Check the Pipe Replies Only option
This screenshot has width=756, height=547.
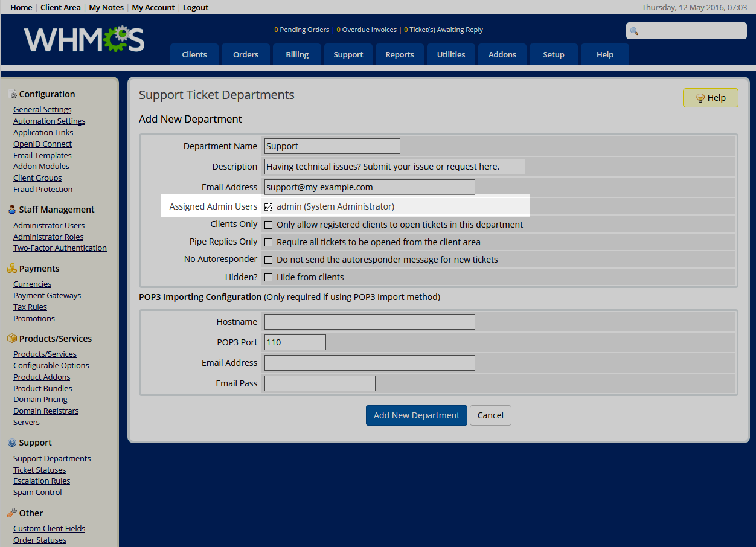pos(269,243)
